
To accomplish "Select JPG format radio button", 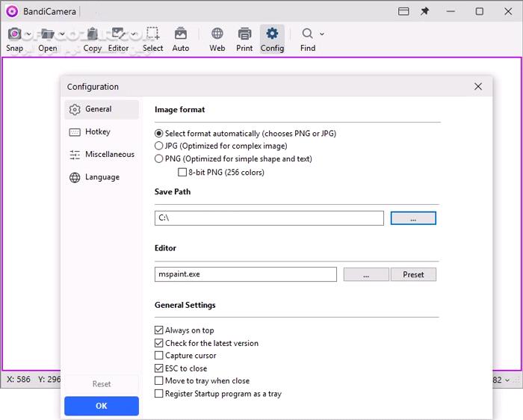I will click(x=158, y=146).
